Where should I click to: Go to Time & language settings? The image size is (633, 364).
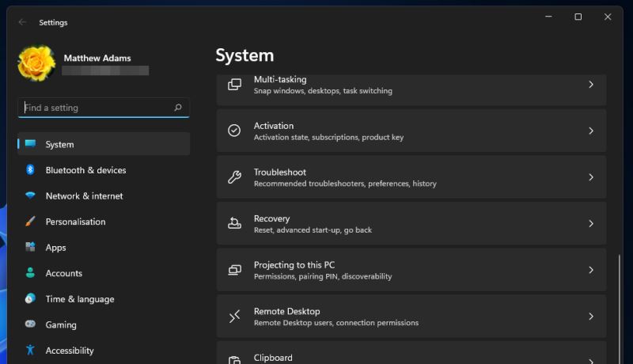click(x=79, y=299)
